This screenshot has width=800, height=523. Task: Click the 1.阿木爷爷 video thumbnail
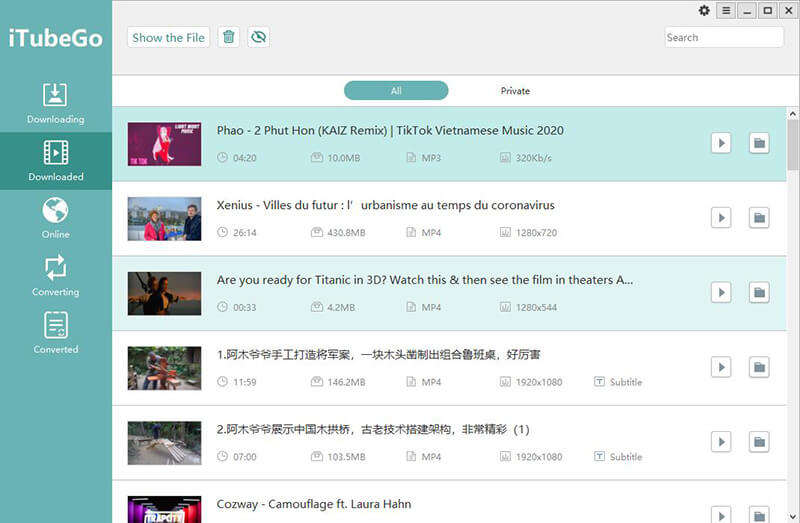click(164, 368)
